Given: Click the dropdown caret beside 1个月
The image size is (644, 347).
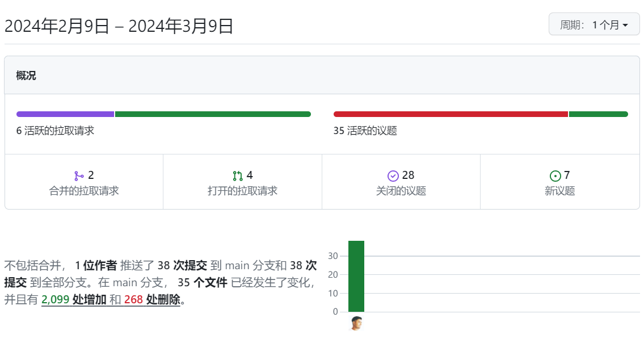Looking at the screenshot, I should (x=628, y=25).
